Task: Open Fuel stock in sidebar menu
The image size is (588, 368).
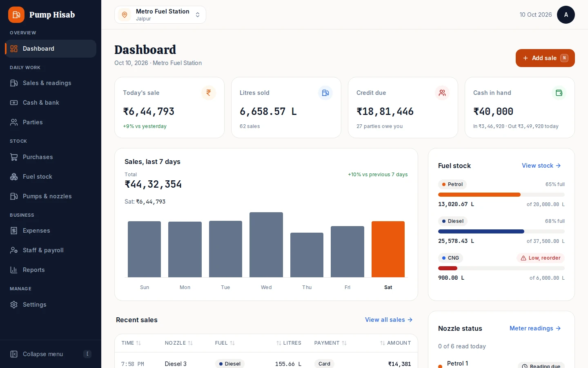Action: pyautogui.click(x=51, y=177)
